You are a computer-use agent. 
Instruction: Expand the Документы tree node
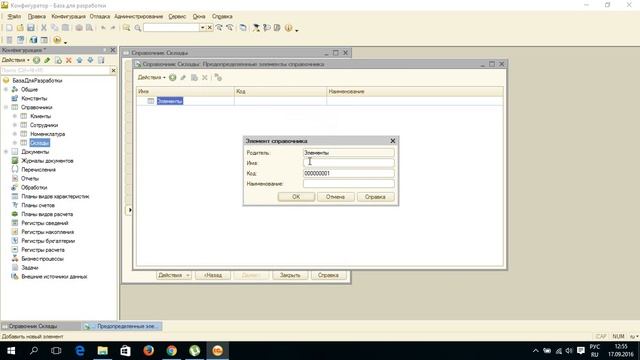tap(6, 152)
